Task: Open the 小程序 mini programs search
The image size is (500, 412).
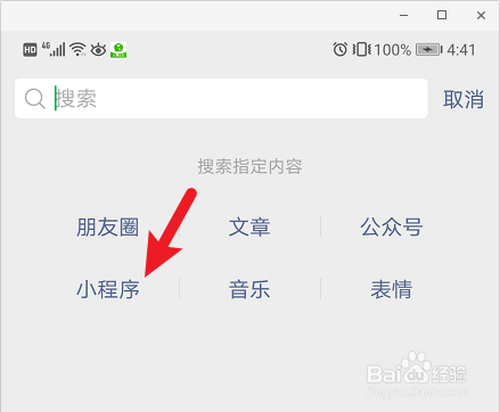Action: click(108, 289)
